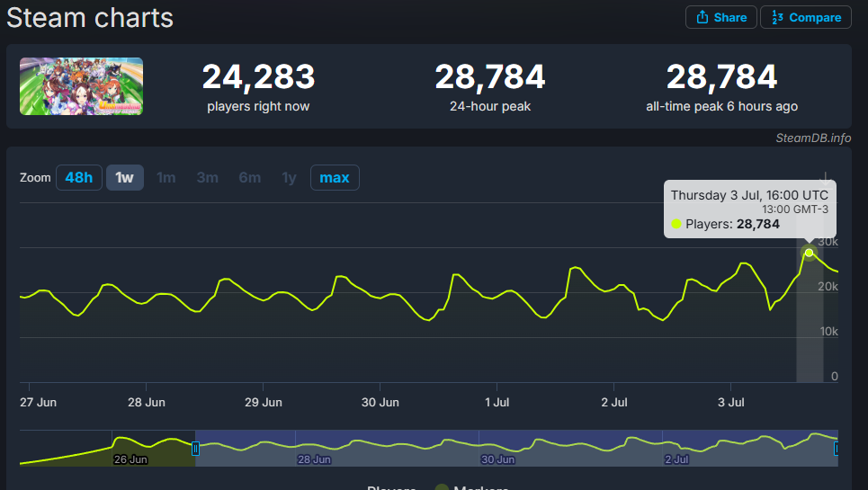Click the 28 Jun label in navigator
The width and height of the screenshot is (868, 490).
click(314, 459)
